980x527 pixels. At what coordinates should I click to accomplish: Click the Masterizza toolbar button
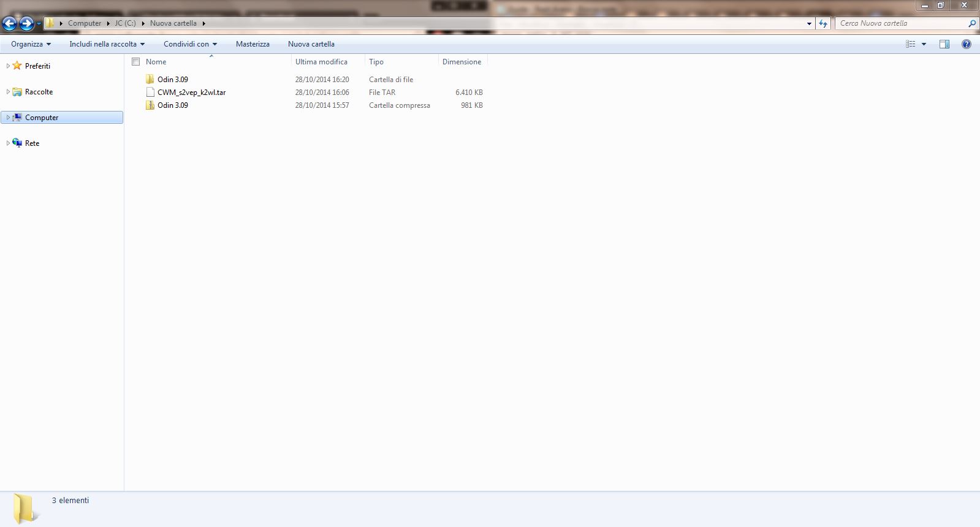pyautogui.click(x=253, y=44)
